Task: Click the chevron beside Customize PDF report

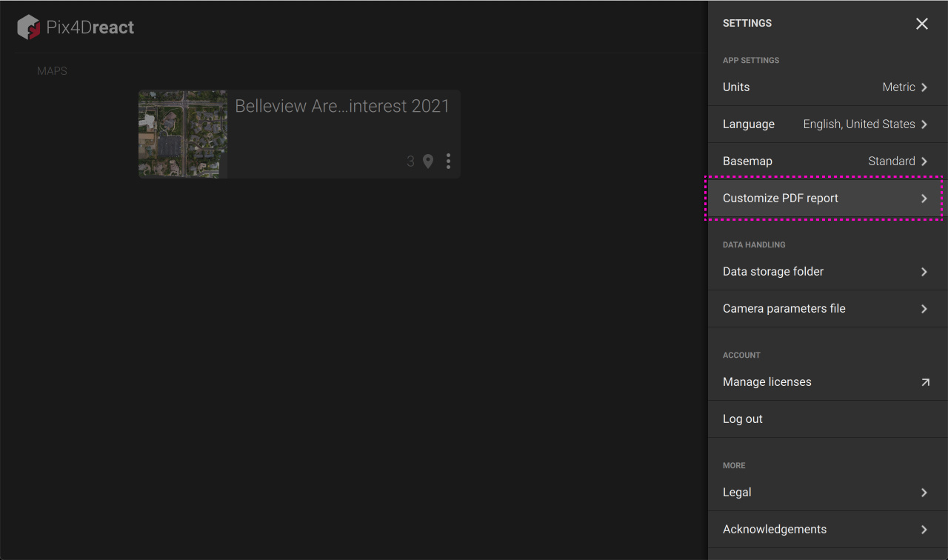Action: [924, 199]
